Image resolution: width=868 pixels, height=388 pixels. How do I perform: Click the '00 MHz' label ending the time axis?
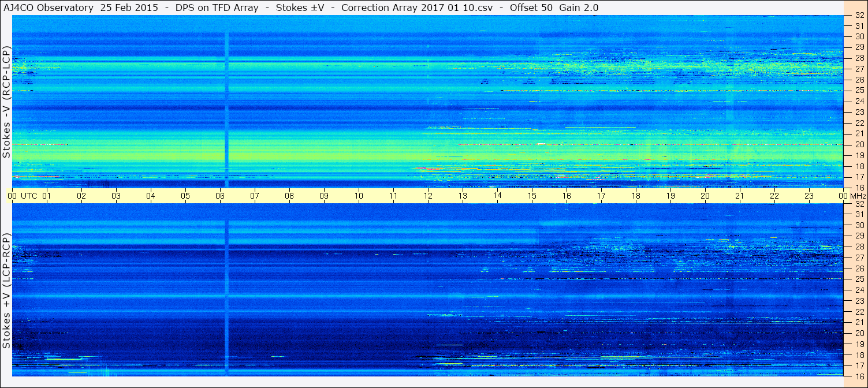coord(852,196)
